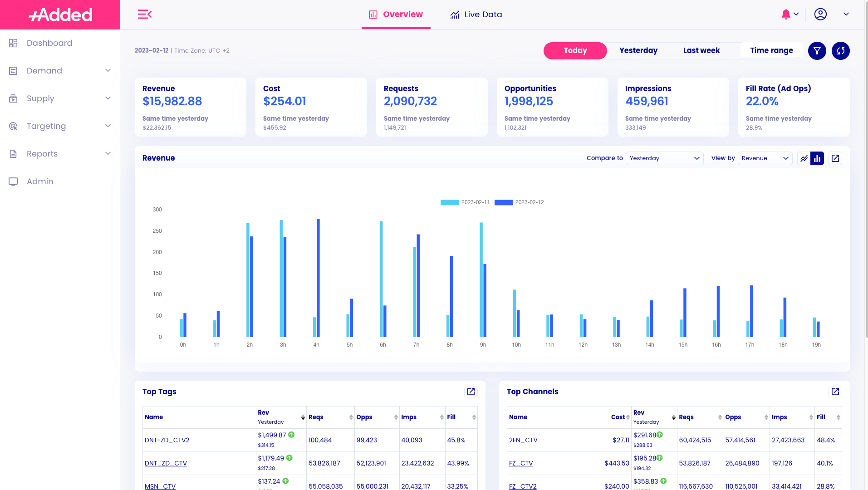Select the Yesterday time filter
The image size is (868, 490).
click(638, 51)
